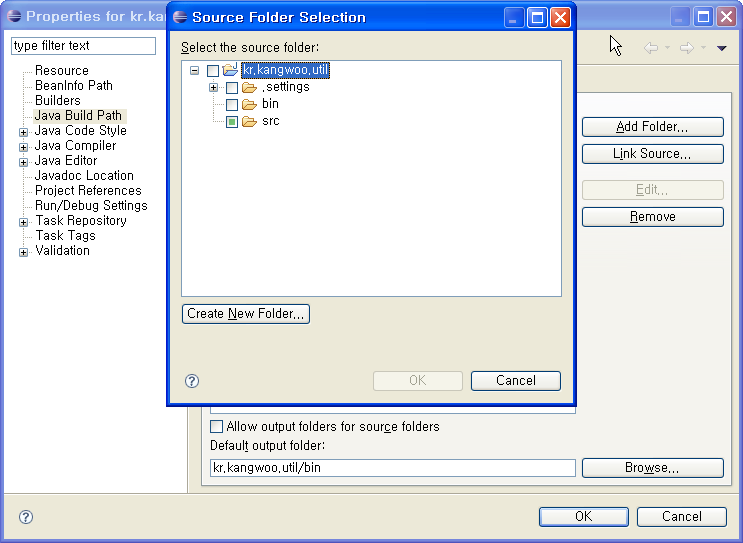
Task: Expand Java Editor in properties tree
Action: click(x=23, y=162)
